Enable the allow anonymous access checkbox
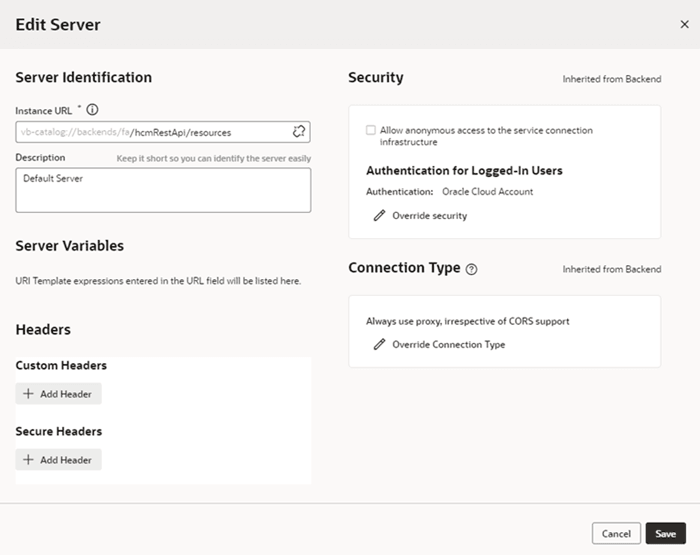700x555 pixels. [371, 130]
